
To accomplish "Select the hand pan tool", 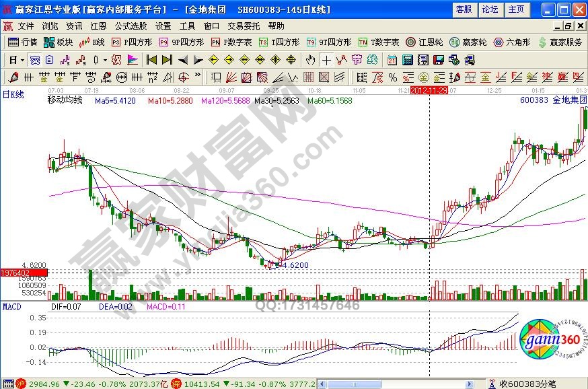I will [x=310, y=59].
